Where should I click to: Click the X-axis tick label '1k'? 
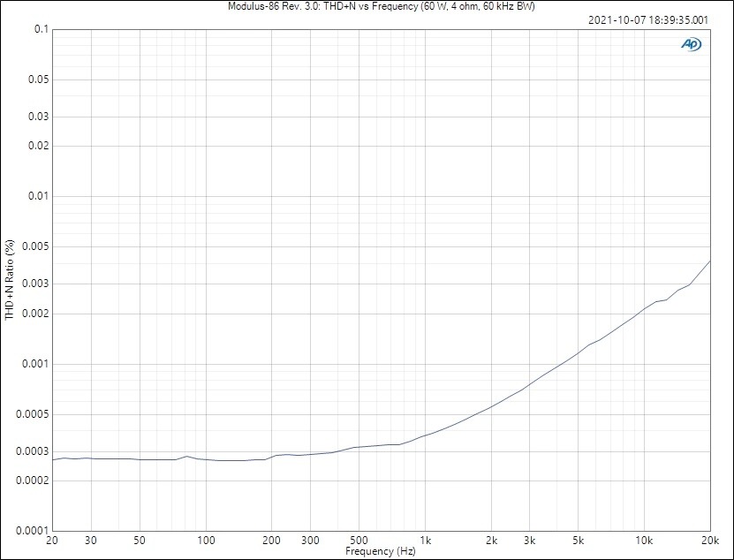click(425, 541)
